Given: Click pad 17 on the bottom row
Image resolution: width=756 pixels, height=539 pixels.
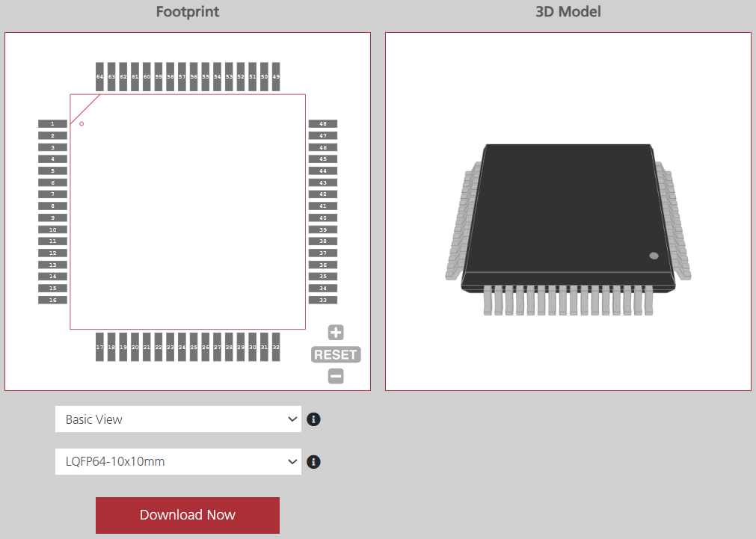Looking at the screenshot, I should pos(99,347).
